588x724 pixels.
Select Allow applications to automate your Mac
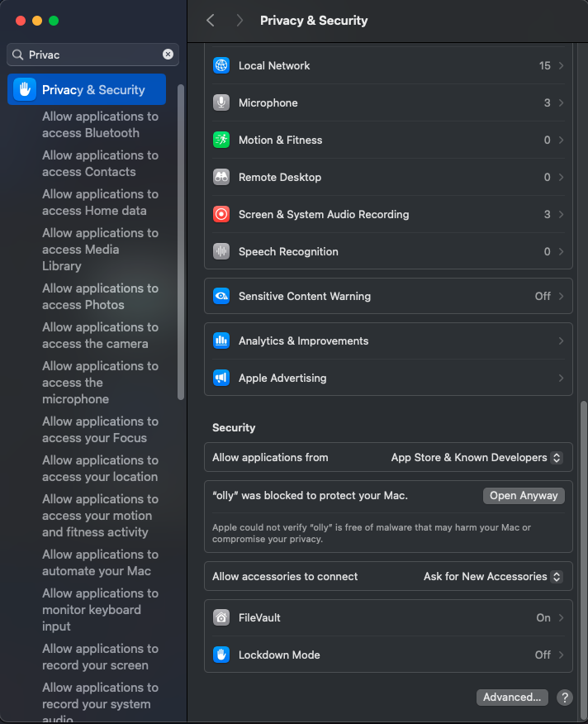click(100, 562)
